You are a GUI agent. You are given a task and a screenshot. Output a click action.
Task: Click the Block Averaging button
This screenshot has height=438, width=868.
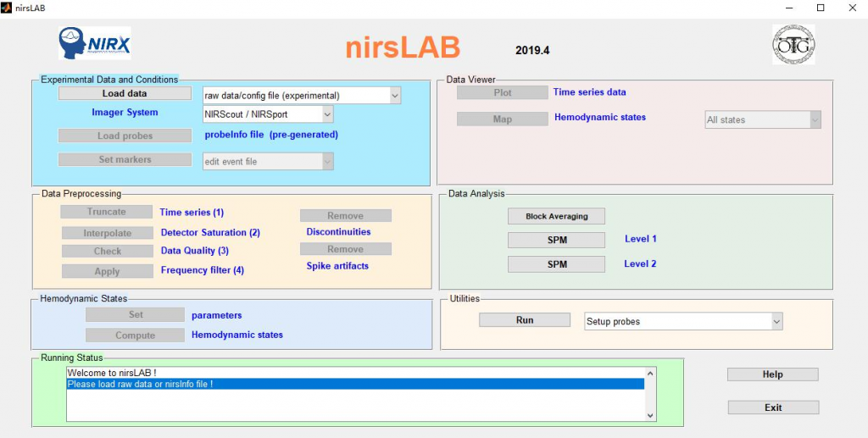(x=556, y=216)
